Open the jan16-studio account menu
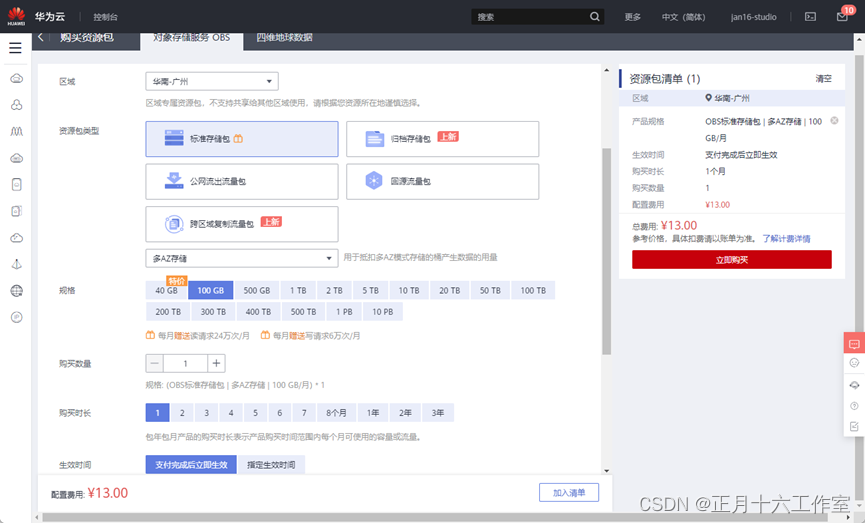This screenshot has height=523, width=865. [754, 17]
